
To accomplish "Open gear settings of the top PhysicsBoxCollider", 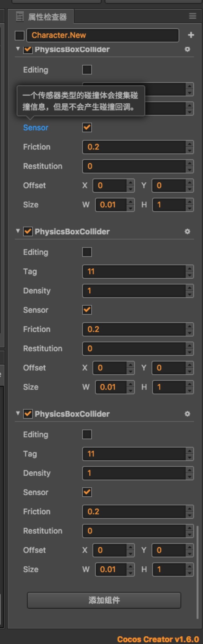I will (187, 49).
